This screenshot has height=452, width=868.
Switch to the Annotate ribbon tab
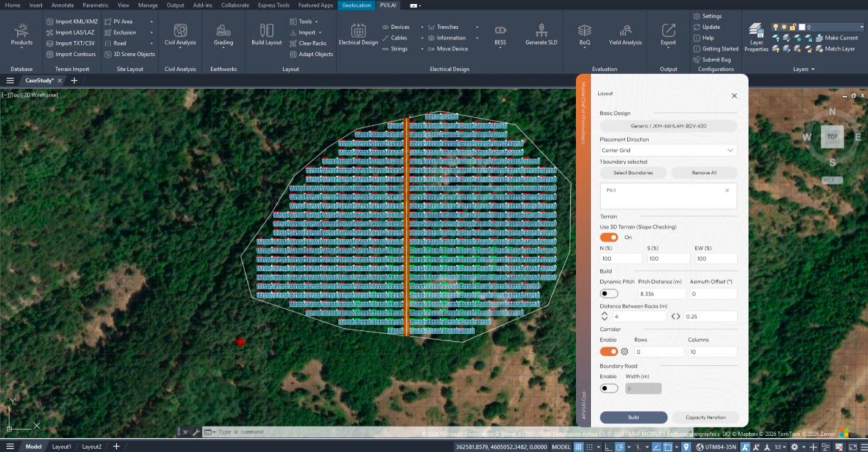pos(62,5)
